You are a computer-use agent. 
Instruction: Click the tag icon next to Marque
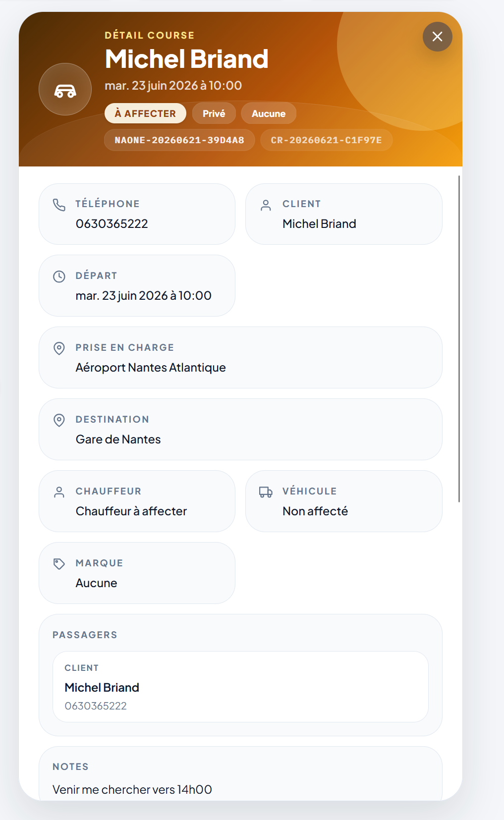[x=59, y=564]
